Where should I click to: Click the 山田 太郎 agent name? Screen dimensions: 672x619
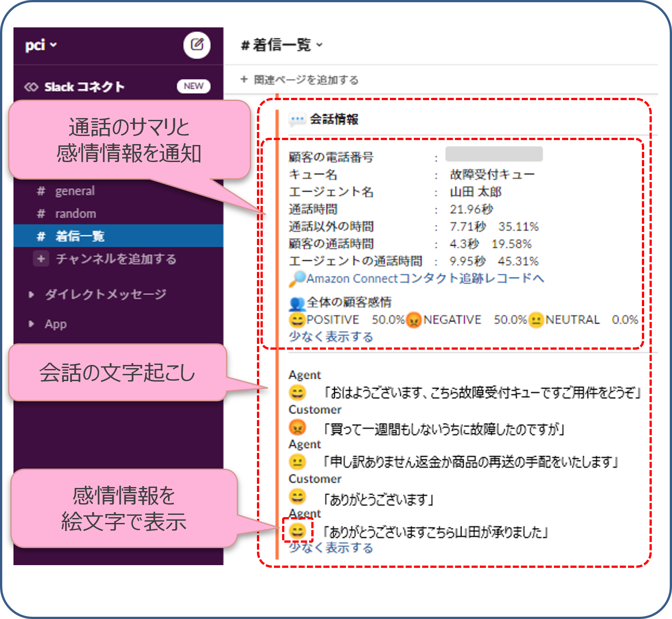(476, 192)
